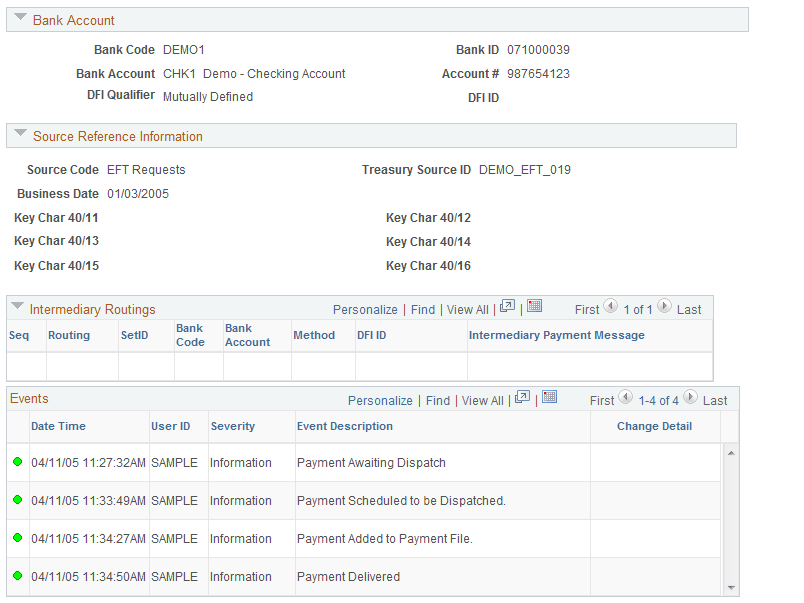
Task: Collapse the Source Reference Information section
Action: click(x=20, y=135)
